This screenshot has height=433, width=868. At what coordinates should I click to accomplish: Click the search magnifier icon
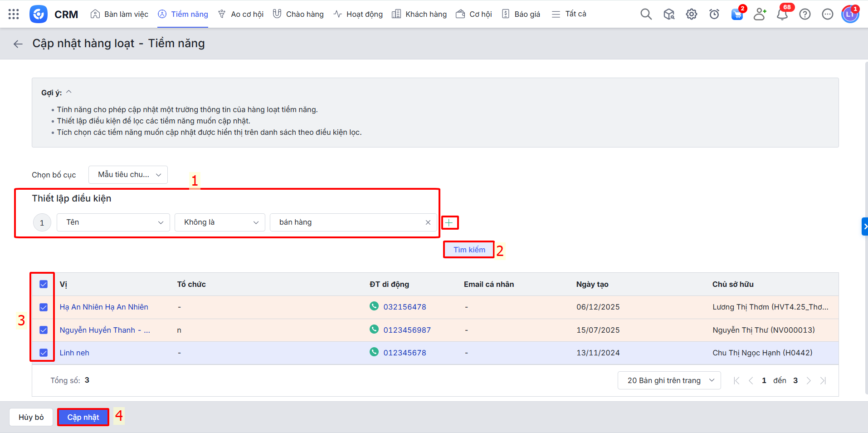(x=646, y=14)
